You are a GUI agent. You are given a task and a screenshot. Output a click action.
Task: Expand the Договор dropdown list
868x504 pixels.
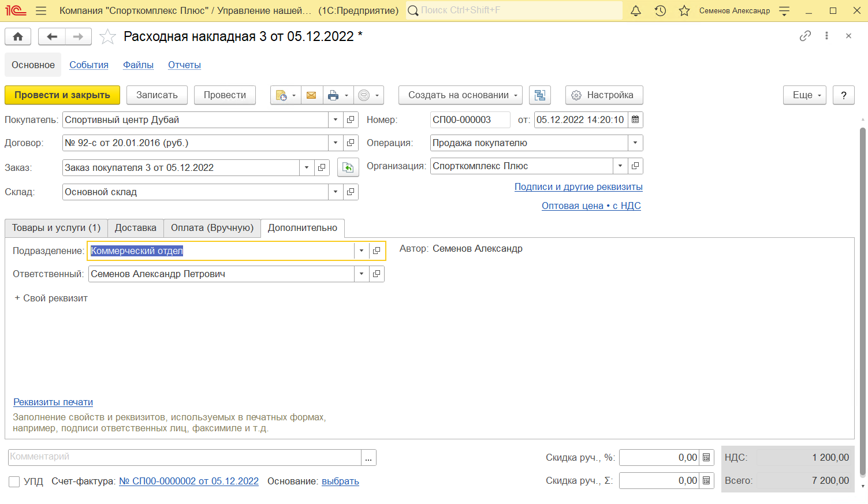click(x=336, y=143)
